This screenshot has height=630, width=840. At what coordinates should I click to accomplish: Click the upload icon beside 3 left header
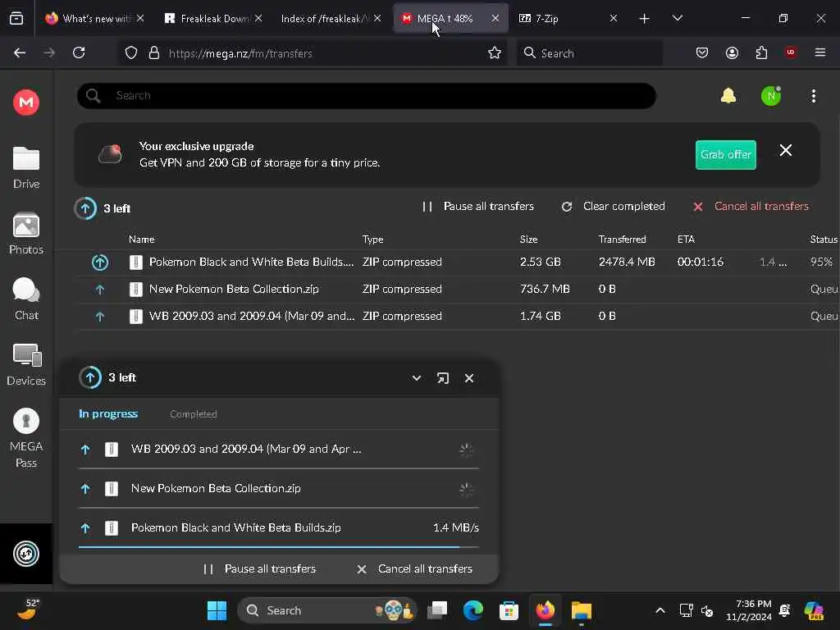click(x=85, y=208)
